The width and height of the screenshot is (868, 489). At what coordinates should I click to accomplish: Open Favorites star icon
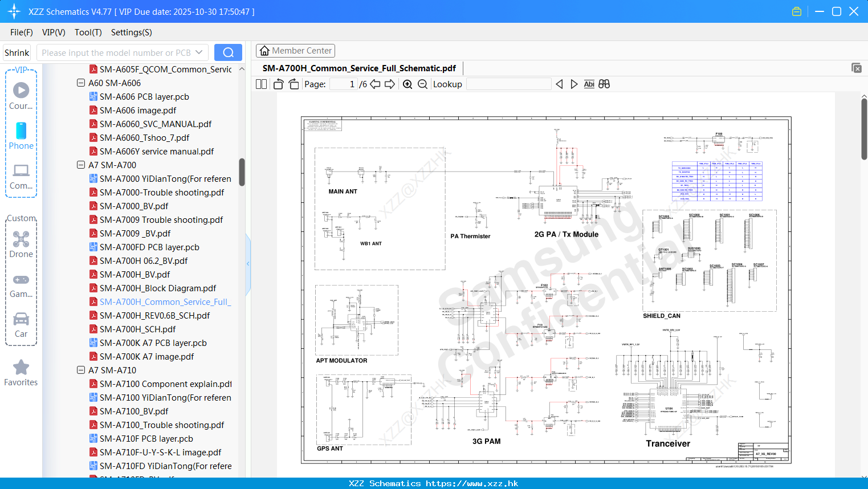pyautogui.click(x=21, y=373)
